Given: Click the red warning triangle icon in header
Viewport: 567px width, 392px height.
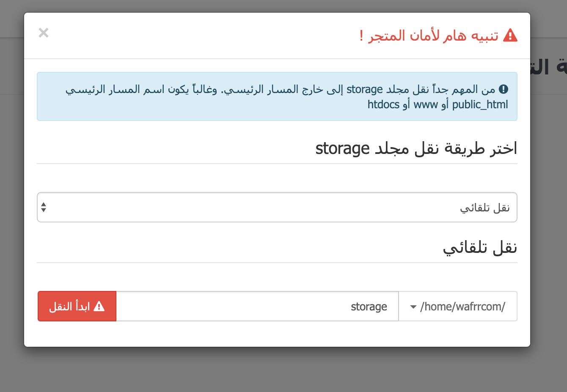Looking at the screenshot, I should [510, 36].
